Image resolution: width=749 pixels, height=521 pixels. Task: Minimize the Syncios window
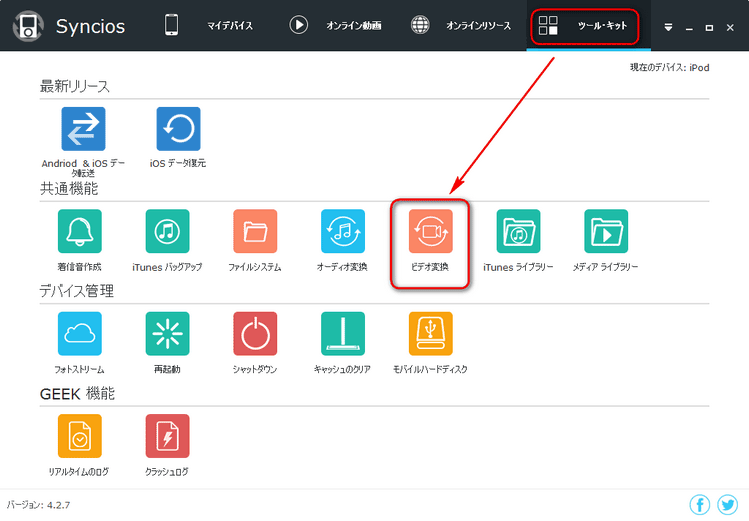[x=689, y=28]
